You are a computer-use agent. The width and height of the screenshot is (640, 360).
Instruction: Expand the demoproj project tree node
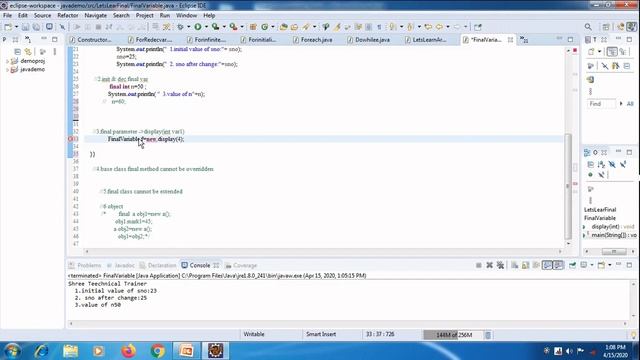pyautogui.click(x=7, y=61)
